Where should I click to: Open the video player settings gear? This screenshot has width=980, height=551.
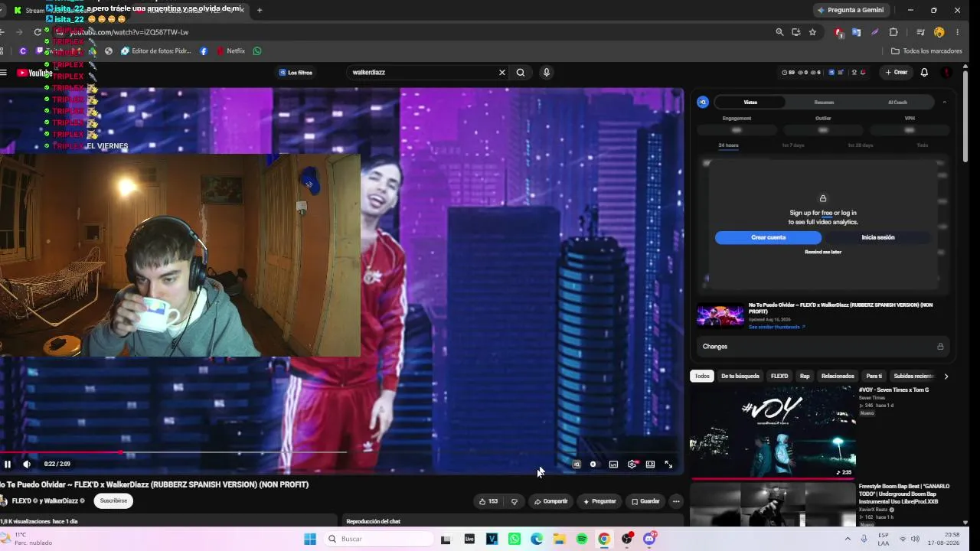[632, 464]
